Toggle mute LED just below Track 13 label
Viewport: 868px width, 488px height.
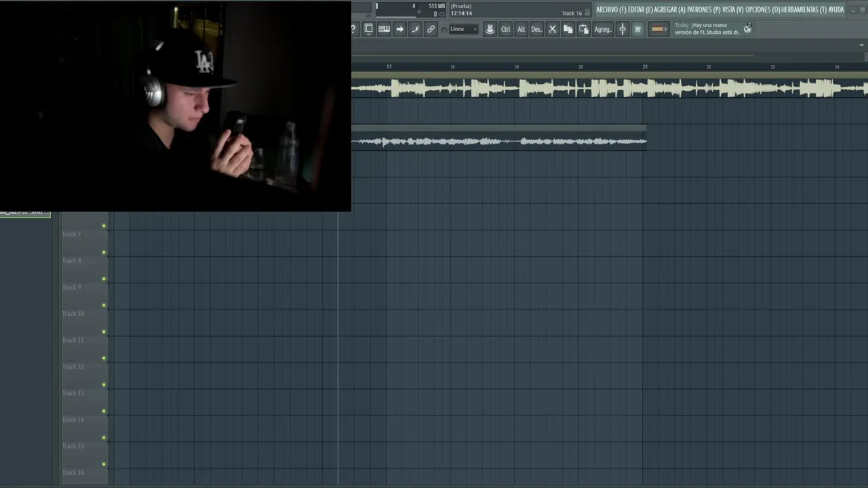[104, 411]
